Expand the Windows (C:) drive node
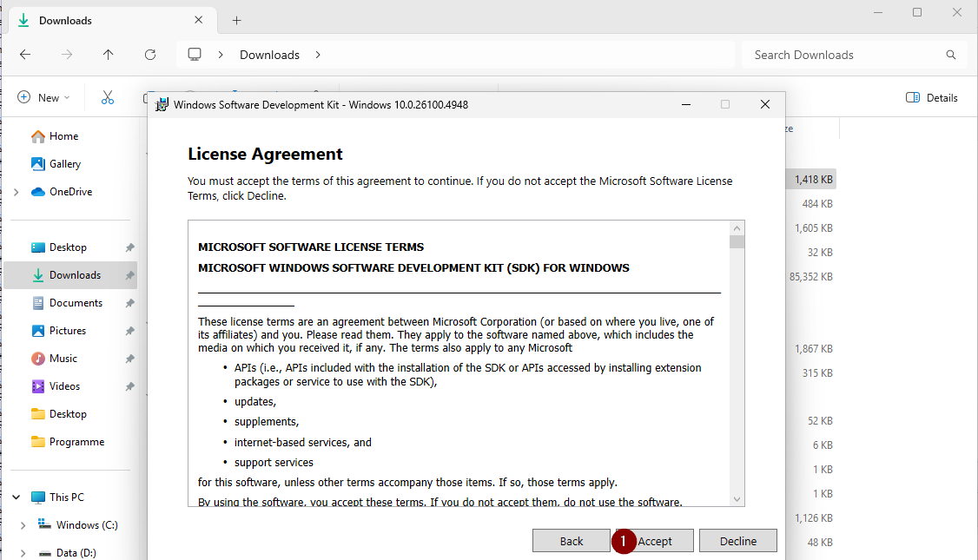The image size is (978, 560). 23,525
